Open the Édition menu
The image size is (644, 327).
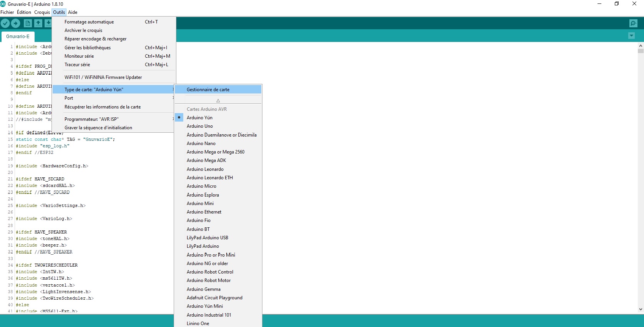tap(24, 12)
